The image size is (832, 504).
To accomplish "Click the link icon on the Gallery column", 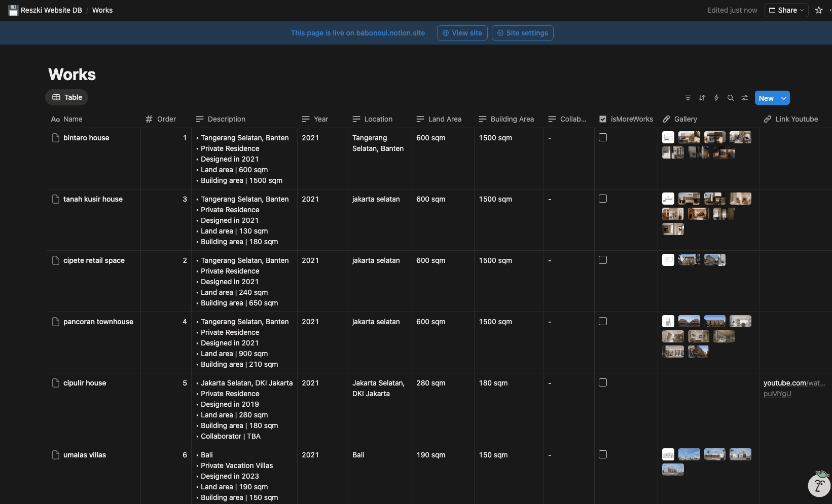I will [x=666, y=119].
